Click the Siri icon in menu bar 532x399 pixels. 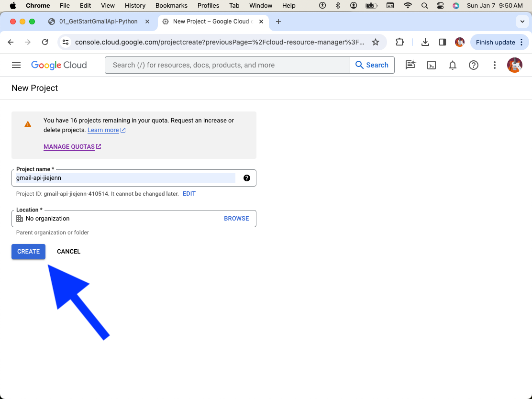click(x=455, y=5)
